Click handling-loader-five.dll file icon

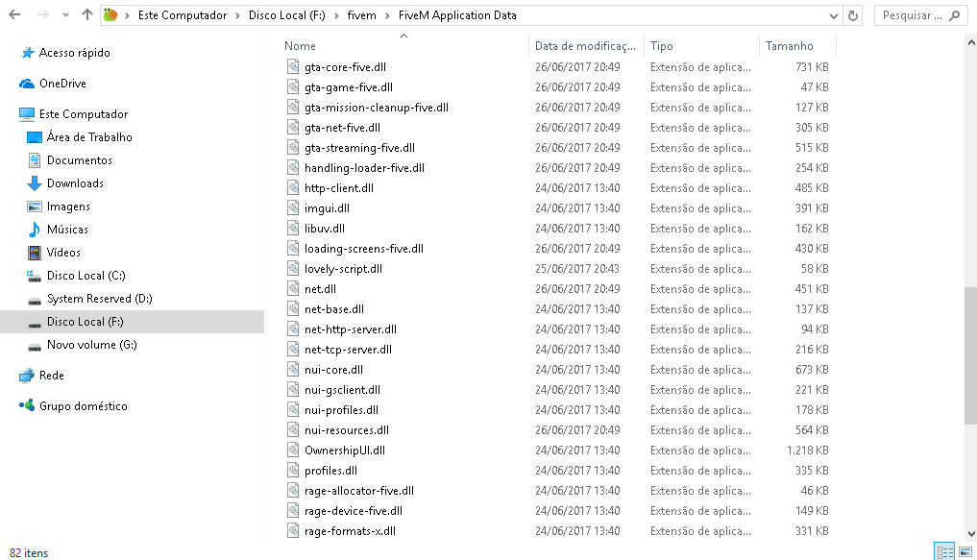(x=293, y=167)
